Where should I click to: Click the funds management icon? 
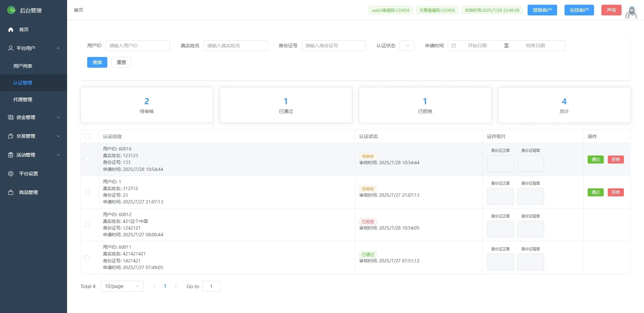click(11, 117)
